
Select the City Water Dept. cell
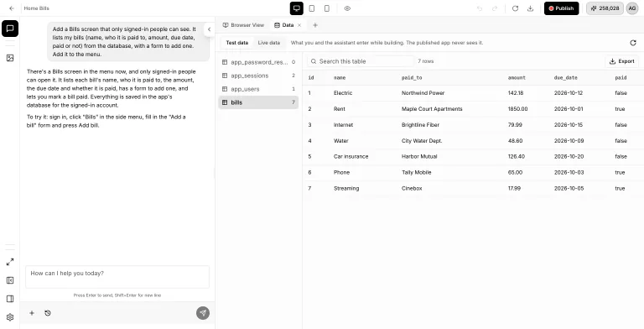(422, 141)
